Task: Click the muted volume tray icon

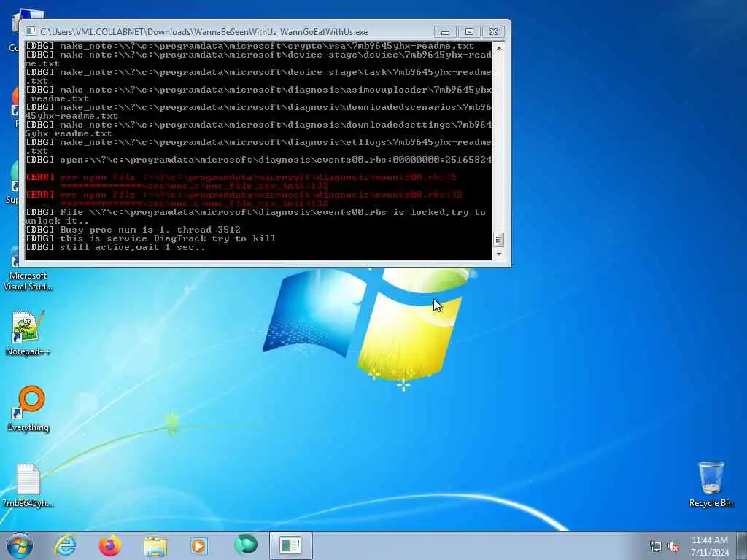Action: 673,547
